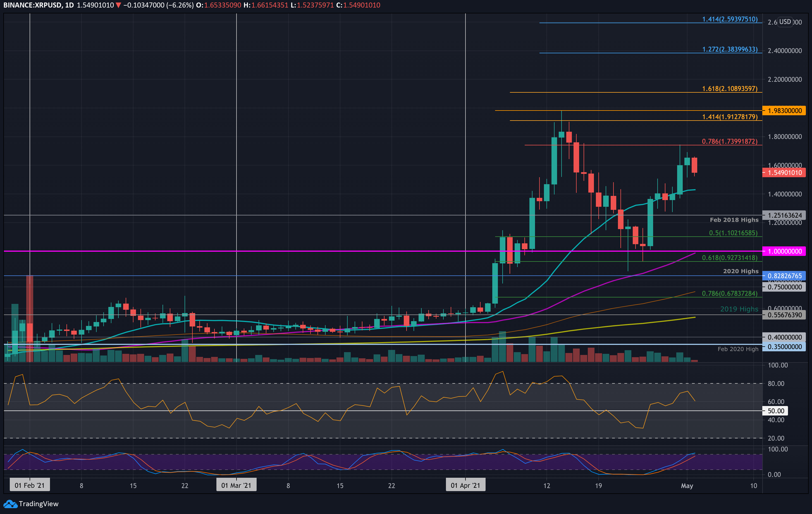
Task: Select the 0.55676390 price label
Action: (784, 315)
